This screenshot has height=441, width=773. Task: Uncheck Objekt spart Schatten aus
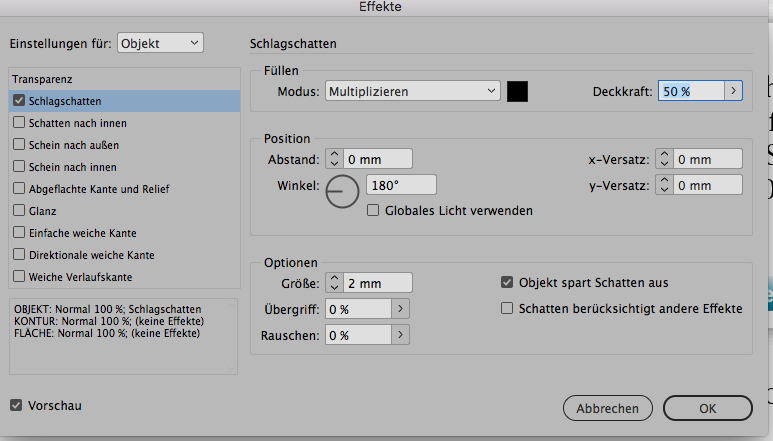[x=508, y=283]
